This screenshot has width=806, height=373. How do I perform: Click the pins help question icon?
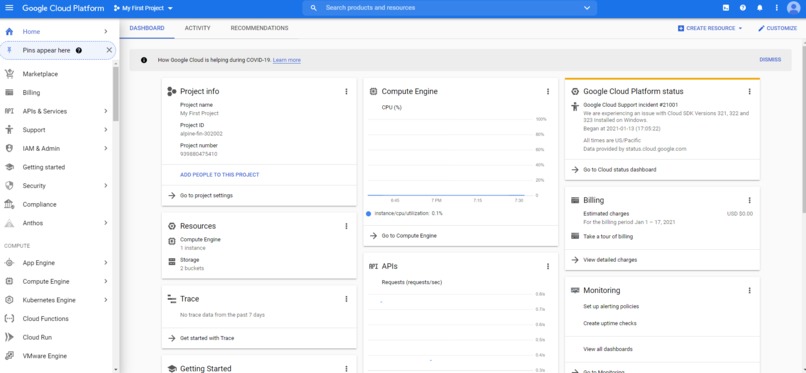[x=79, y=50]
